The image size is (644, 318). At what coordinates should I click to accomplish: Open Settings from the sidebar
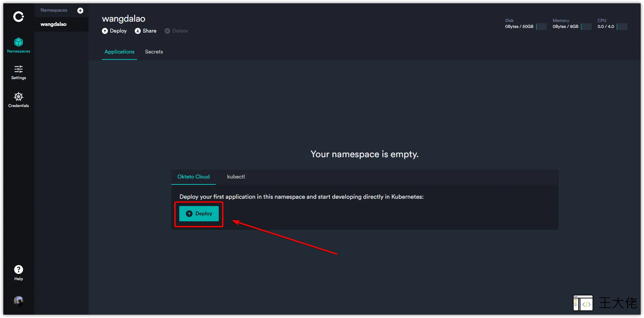tap(19, 72)
